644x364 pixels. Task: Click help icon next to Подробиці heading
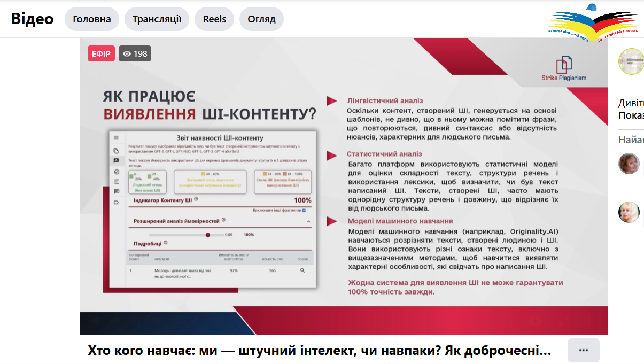[x=166, y=243]
